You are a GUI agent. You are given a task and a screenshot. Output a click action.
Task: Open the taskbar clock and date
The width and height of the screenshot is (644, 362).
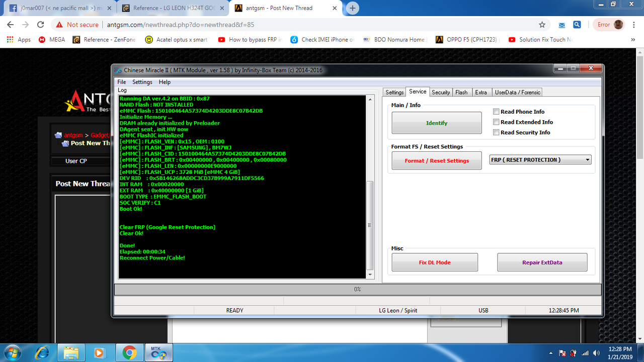[x=620, y=352]
